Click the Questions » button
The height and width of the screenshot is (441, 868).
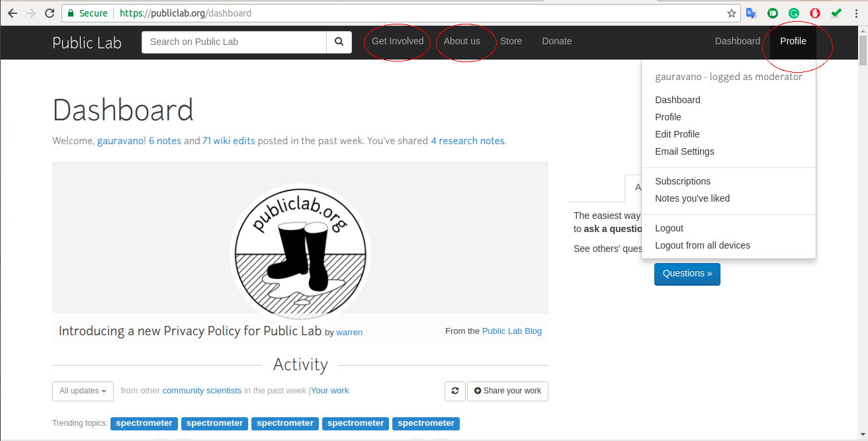(687, 274)
